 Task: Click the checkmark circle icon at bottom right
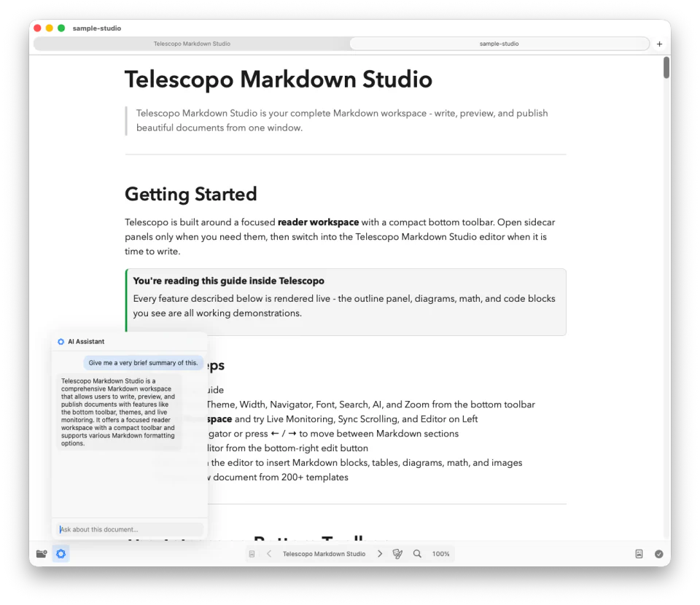[x=659, y=554]
